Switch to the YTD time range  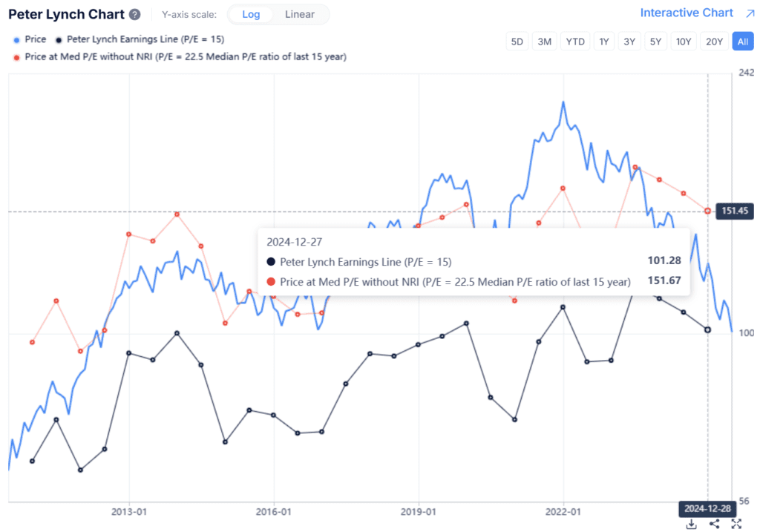[x=575, y=42]
